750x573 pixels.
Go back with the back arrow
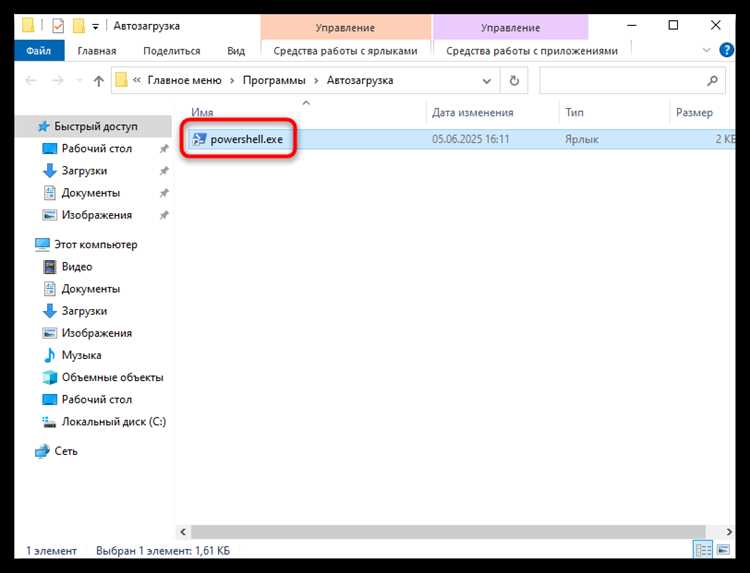tap(31, 80)
